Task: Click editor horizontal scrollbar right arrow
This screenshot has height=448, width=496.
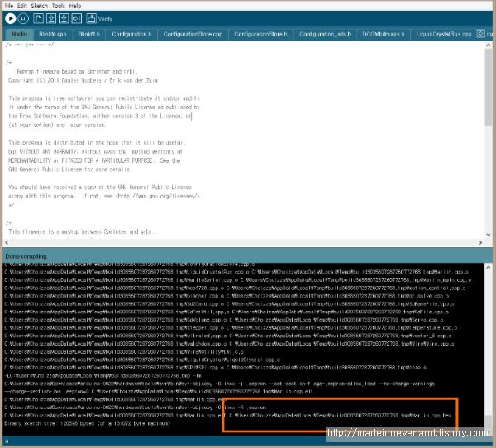Action: [481, 243]
